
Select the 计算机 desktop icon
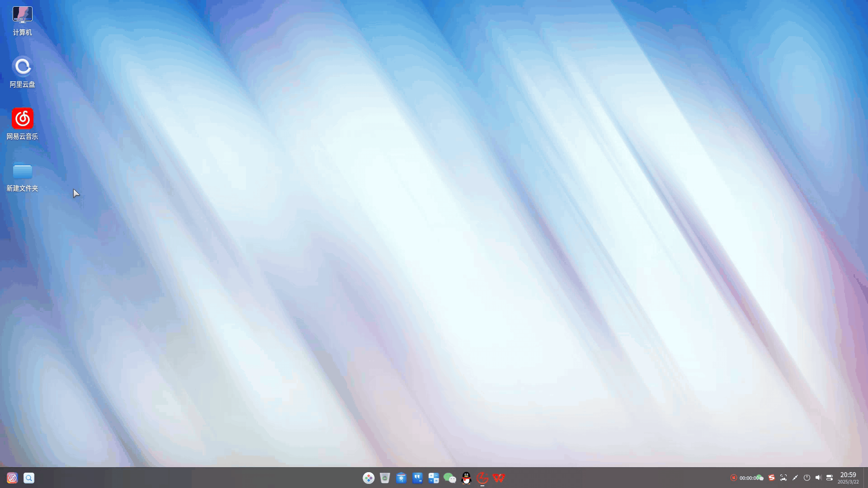click(22, 21)
